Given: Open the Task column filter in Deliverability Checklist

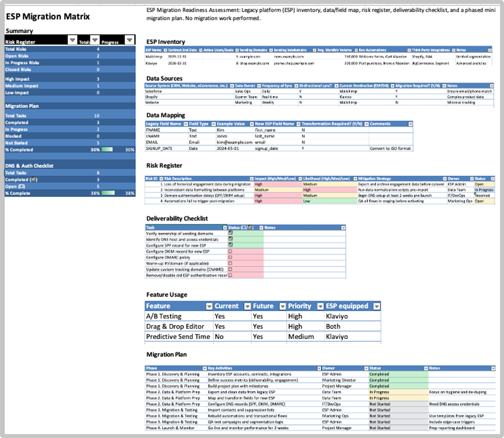Looking at the screenshot, I should coord(224,228).
